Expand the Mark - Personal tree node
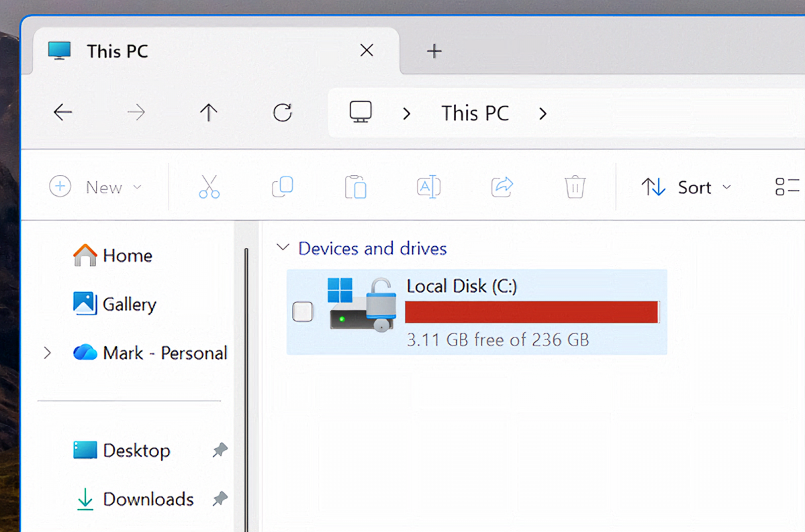This screenshot has width=805, height=532. tap(47, 352)
